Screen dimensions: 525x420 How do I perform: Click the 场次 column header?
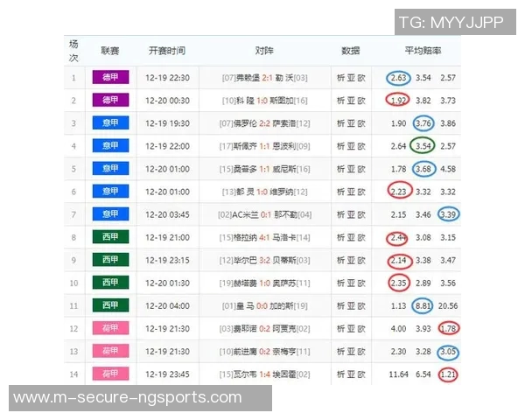(x=73, y=51)
